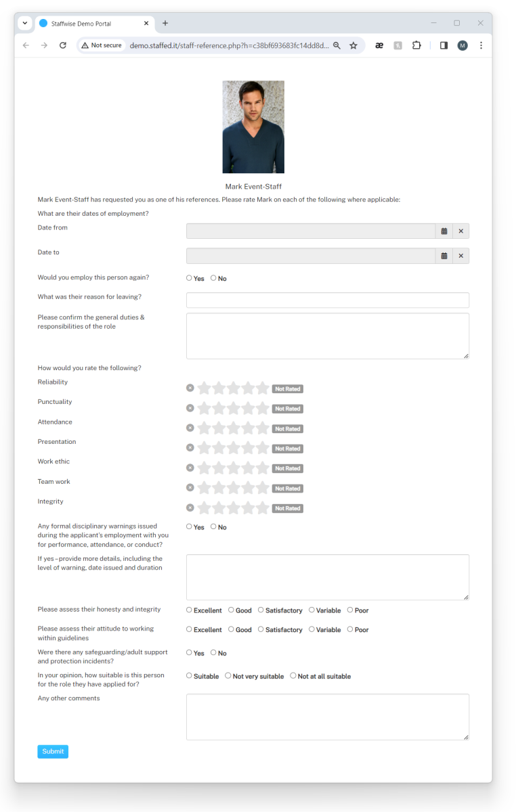Viewport: 516px width, 812px height.
Task: Select Yes for safeguarding incidents
Action: (x=190, y=653)
